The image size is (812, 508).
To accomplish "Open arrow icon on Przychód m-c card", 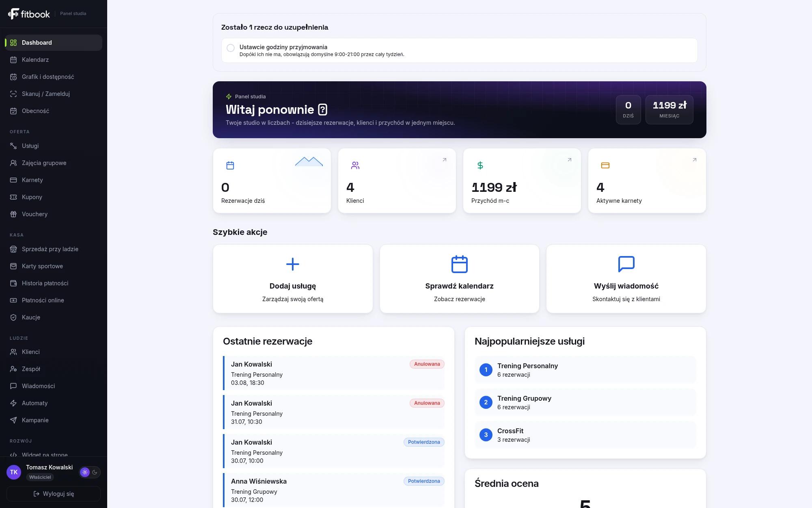I will 570,160.
